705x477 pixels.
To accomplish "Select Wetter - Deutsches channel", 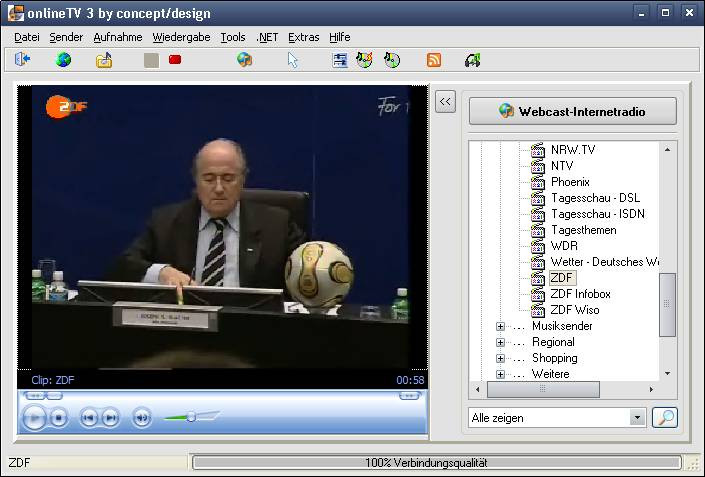I will coord(604,262).
